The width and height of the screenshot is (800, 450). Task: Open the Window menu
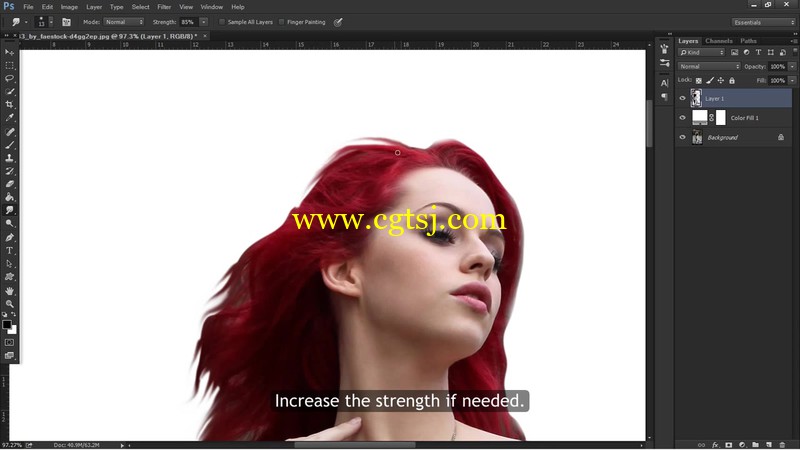pos(211,7)
